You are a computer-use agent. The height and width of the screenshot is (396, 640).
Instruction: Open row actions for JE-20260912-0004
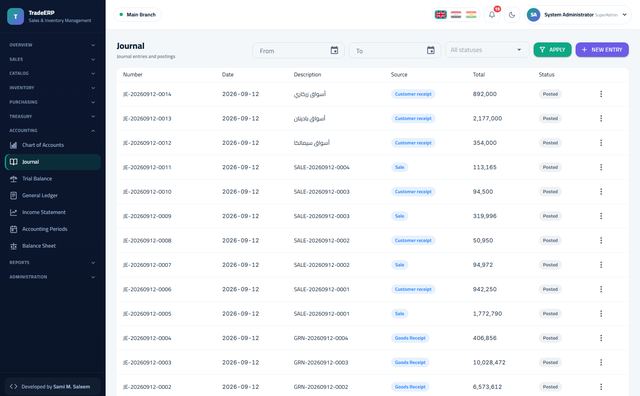click(x=601, y=338)
